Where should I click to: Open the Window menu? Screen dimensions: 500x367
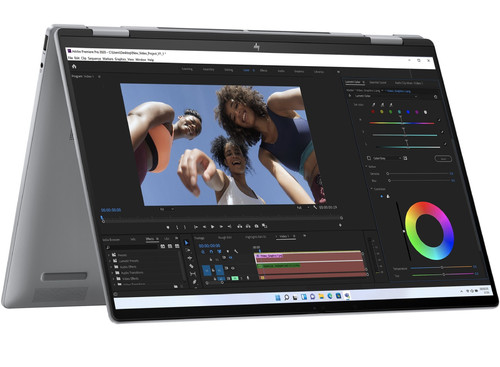coord(141,59)
